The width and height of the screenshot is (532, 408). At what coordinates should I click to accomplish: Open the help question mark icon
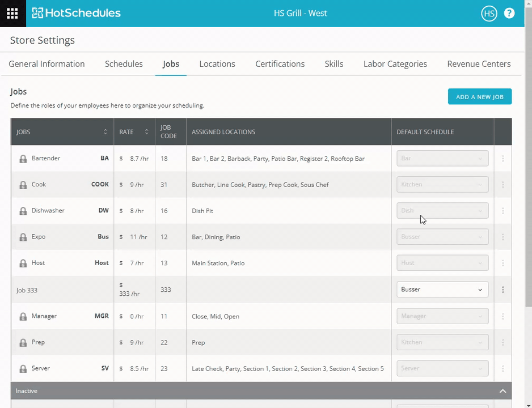coord(509,14)
